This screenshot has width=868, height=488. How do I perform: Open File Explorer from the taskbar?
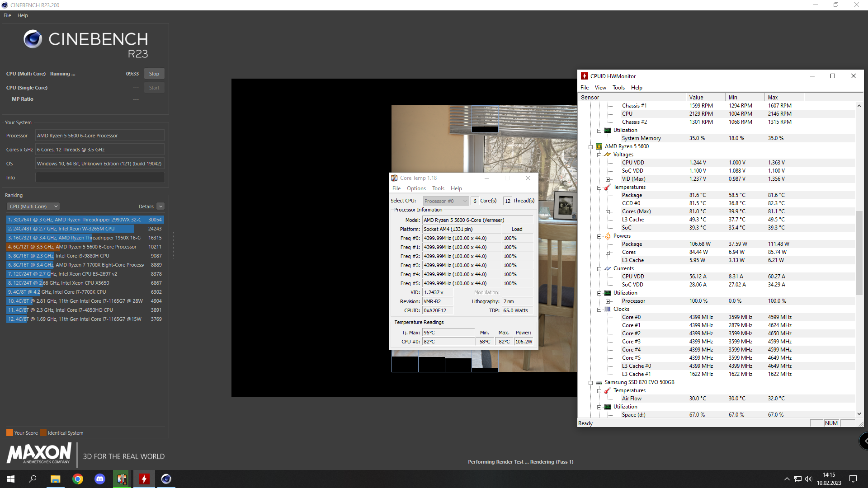(x=55, y=479)
